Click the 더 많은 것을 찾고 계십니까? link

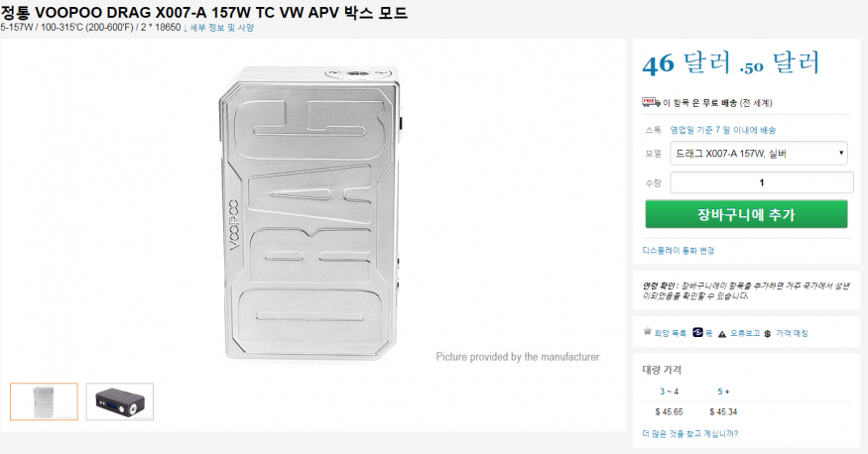[x=690, y=433]
